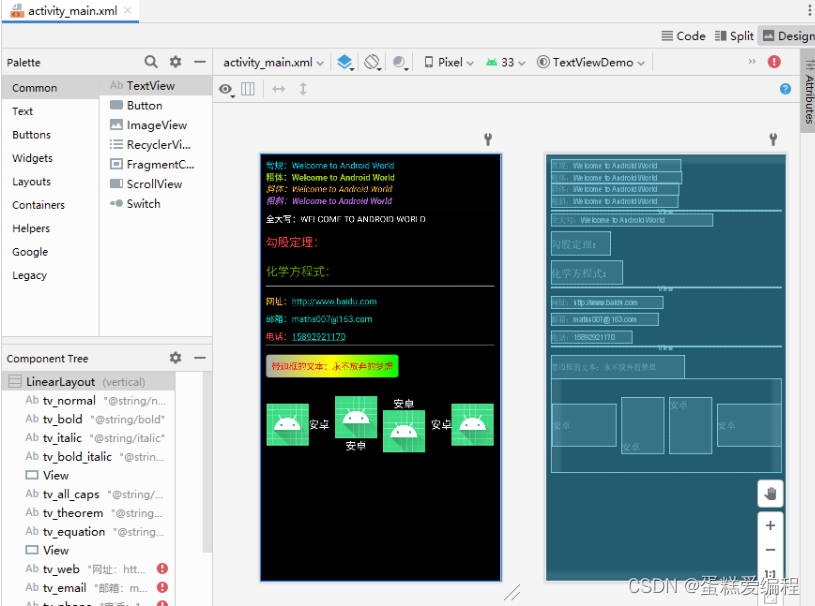This screenshot has width=815, height=606.
Task: Open help via the blue question icon
Action: tap(785, 89)
